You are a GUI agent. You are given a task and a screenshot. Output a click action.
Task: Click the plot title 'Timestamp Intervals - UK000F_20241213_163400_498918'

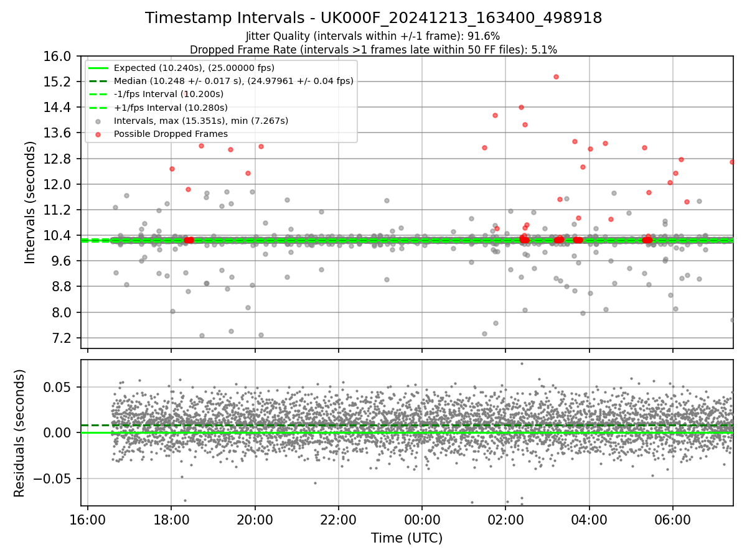click(374, 18)
